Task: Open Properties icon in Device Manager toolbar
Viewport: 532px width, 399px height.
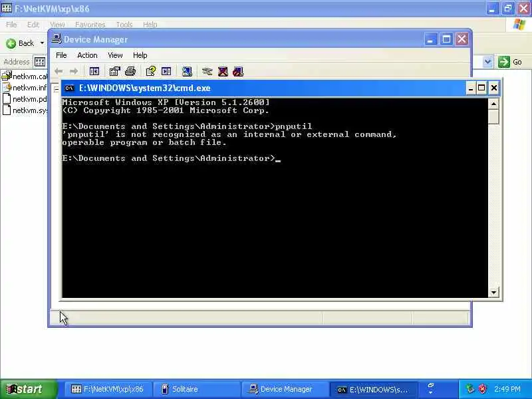Action: click(x=114, y=71)
